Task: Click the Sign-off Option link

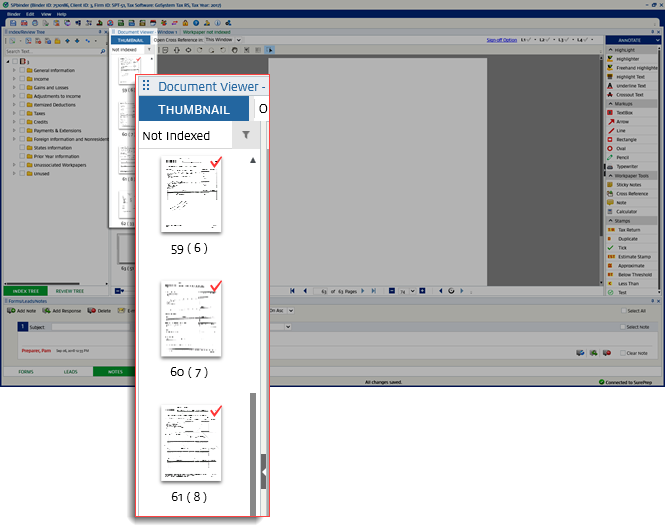Action: [502, 40]
